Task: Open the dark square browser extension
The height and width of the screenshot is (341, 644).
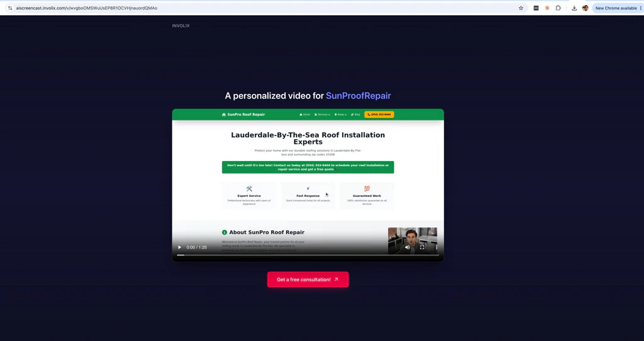Action: click(536, 8)
